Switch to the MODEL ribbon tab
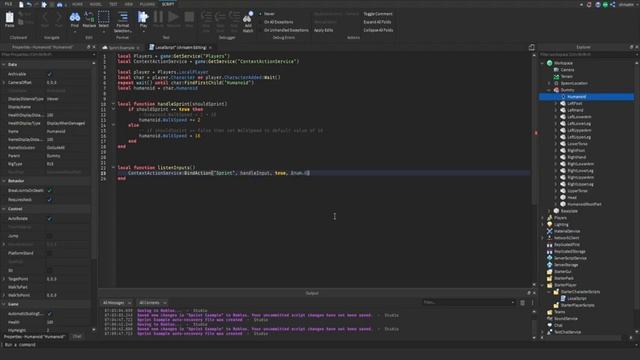 (96, 4)
